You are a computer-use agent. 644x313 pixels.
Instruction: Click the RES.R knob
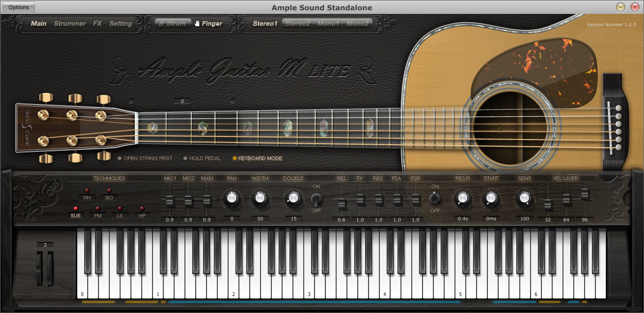[x=462, y=198]
